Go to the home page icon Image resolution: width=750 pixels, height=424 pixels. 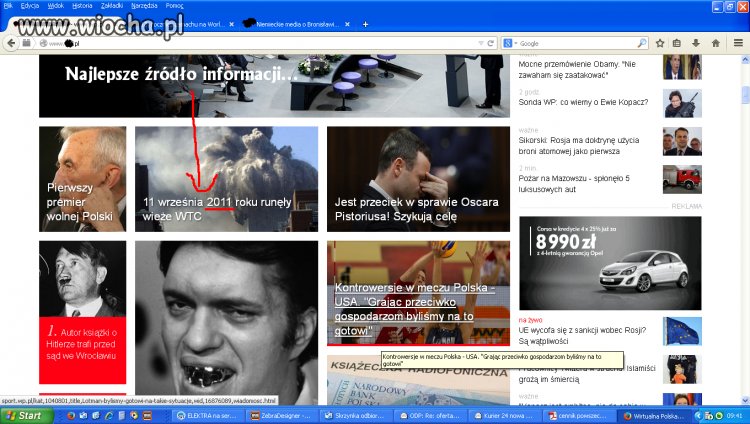click(716, 43)
